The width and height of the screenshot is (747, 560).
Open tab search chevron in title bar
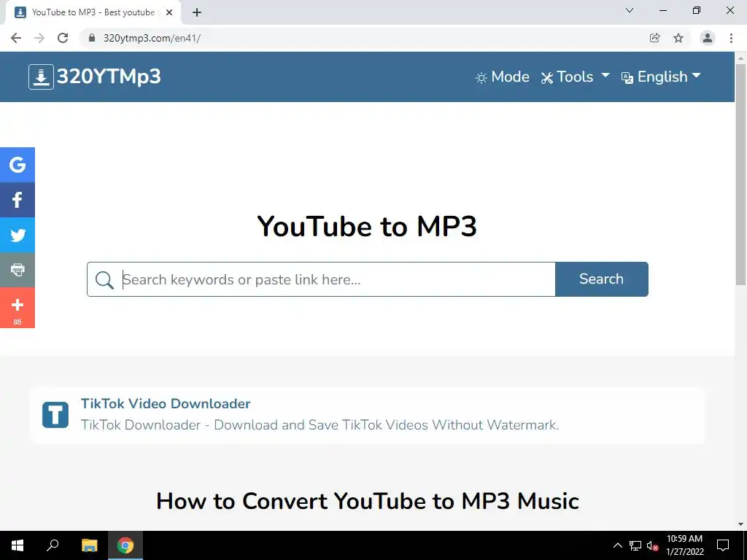point(630,10)
